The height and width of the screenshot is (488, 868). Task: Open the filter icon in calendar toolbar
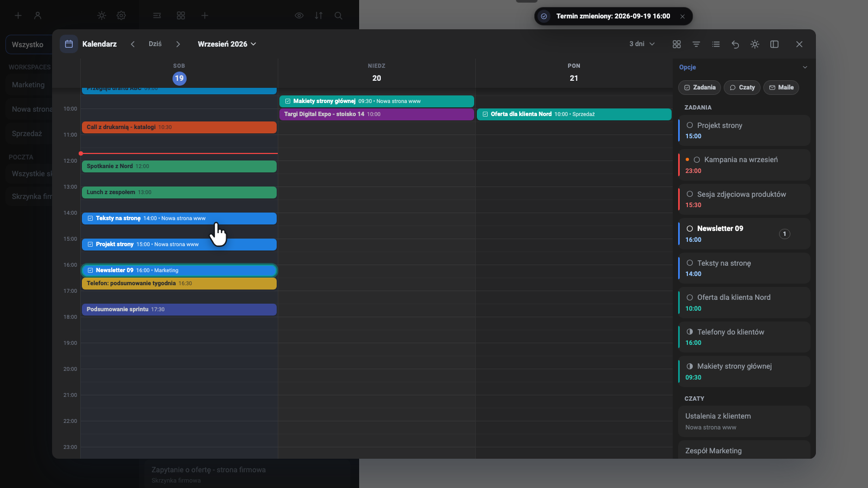696,44
